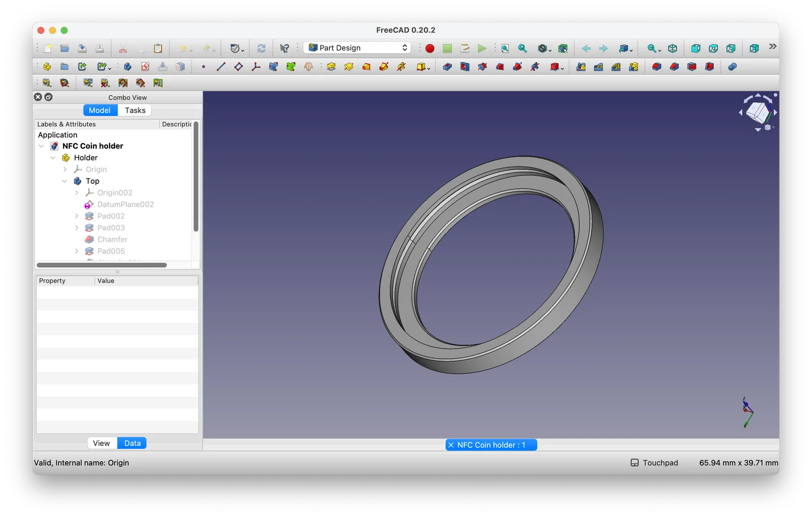
Task: Click the Linear Pattern icon
Action: click(x=598, y=67)
